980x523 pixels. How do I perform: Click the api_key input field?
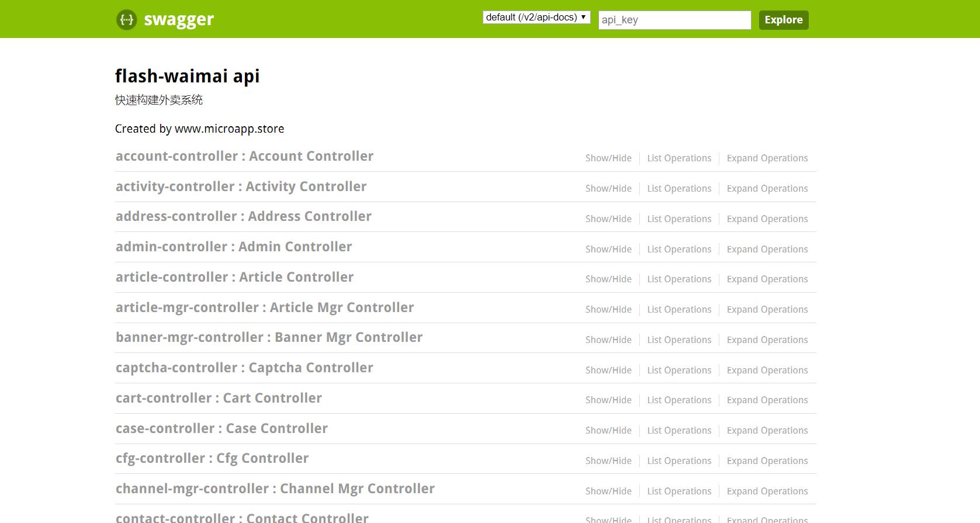pyautogui.click(x=674, y=20)
